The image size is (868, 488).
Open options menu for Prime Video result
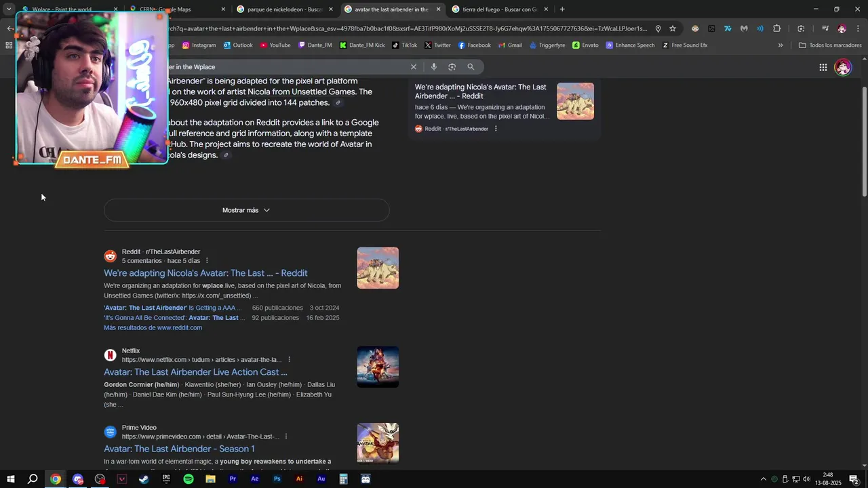click(285, 436)
